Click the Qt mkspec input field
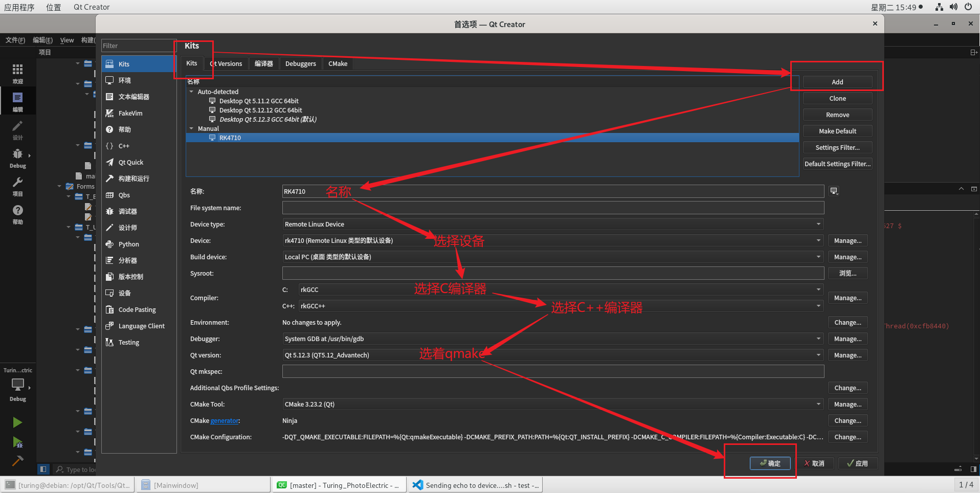Viewport: 980px width, 493px height. 553,371
